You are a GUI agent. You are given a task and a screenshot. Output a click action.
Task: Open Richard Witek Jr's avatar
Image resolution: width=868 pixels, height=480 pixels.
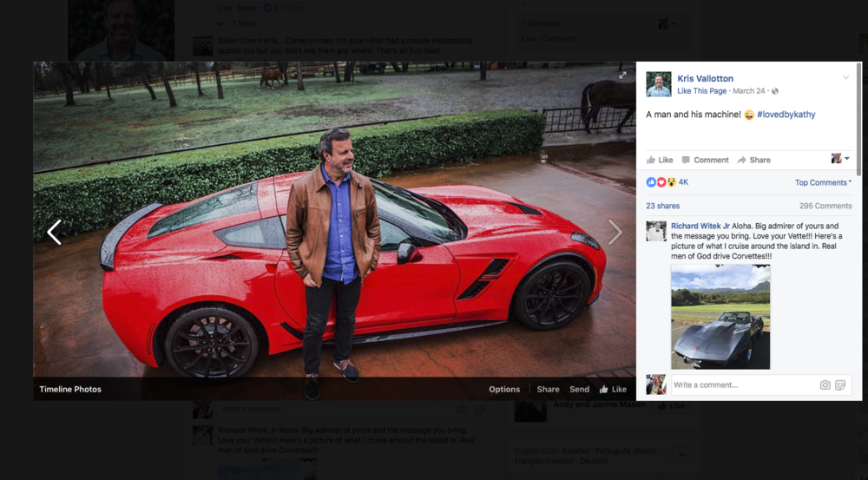tap(656, 231)
